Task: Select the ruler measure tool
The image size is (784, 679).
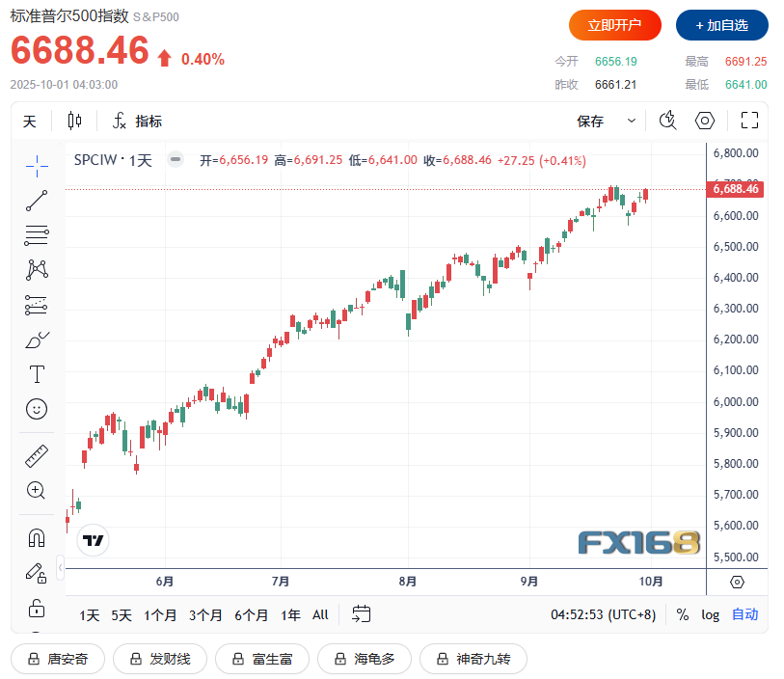Action: point(37,456)
